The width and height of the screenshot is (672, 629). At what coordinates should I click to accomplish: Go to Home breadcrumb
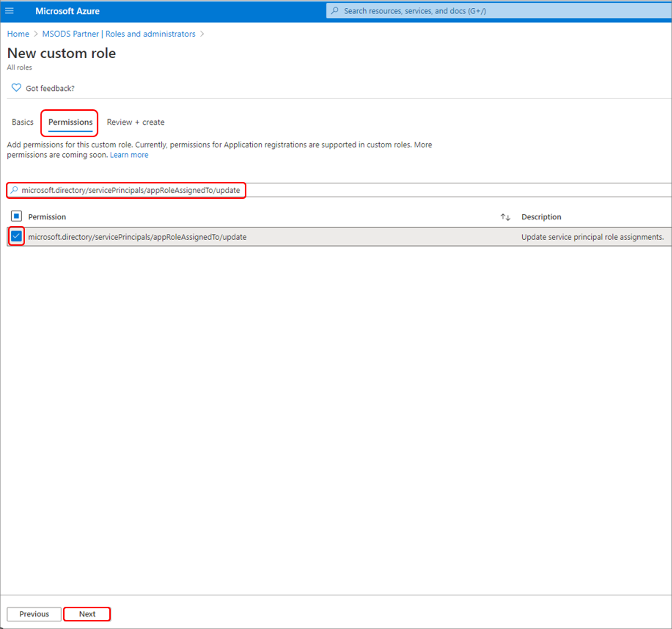pos(18,34)
